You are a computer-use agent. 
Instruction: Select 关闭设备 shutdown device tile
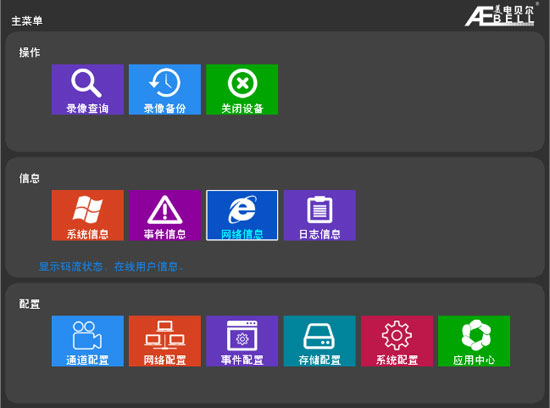[242, 89]
